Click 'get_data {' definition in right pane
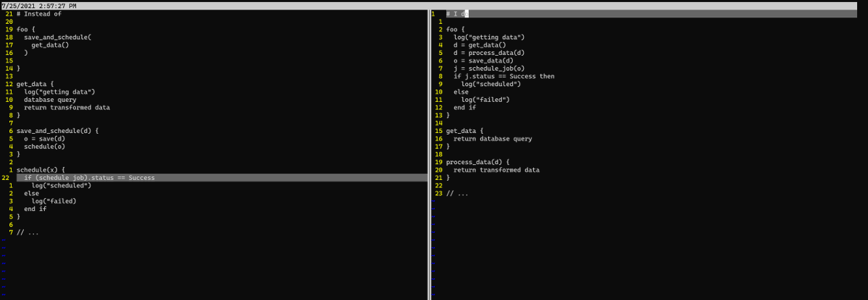868x300 pixels. tap(465, 131)
